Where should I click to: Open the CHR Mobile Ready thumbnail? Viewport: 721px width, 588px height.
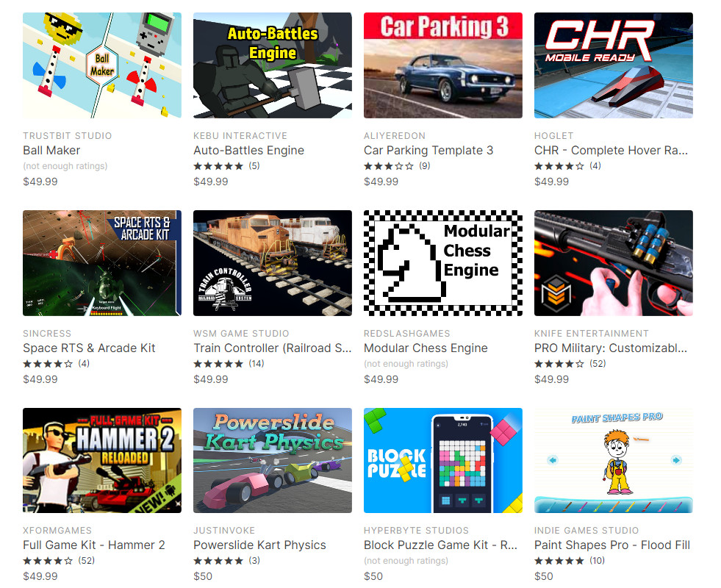pyautogui.click(x=614, y=65)
